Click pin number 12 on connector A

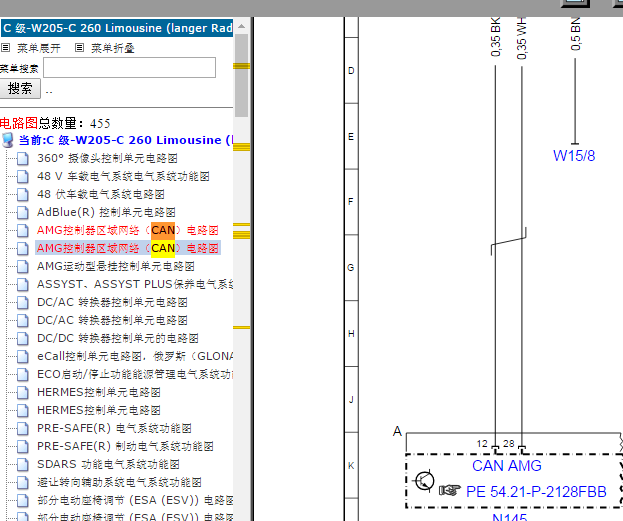click(482, 444)
